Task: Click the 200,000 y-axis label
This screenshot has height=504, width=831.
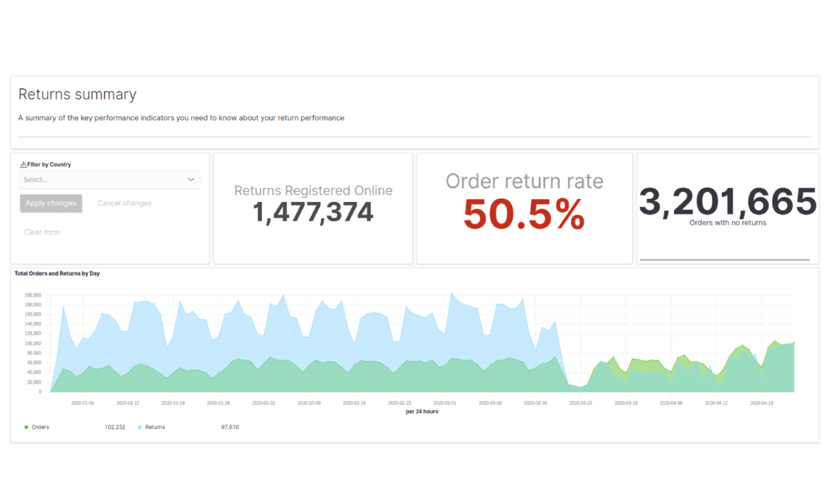Action: (33, 295)
